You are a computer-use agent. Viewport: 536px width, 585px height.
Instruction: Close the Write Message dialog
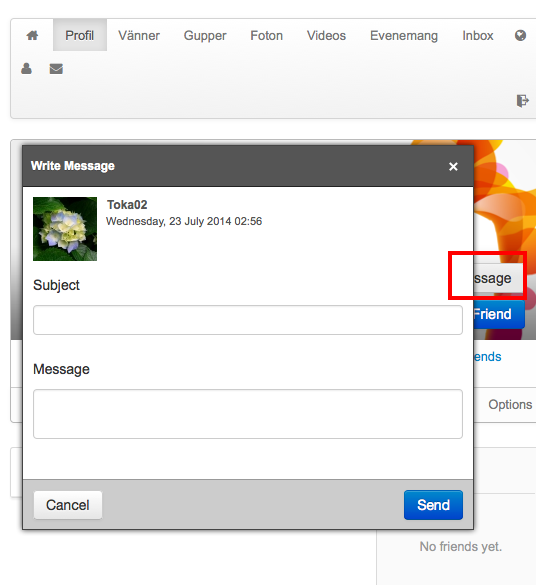click(x=453, y=166)
